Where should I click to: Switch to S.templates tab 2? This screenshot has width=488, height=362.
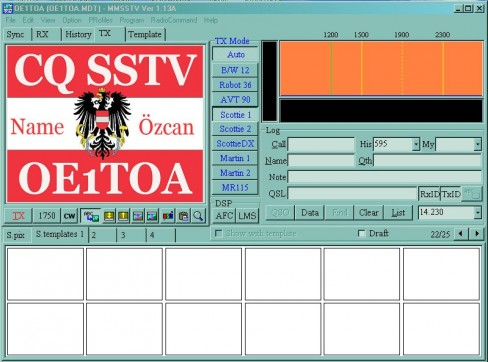(102, 235)
